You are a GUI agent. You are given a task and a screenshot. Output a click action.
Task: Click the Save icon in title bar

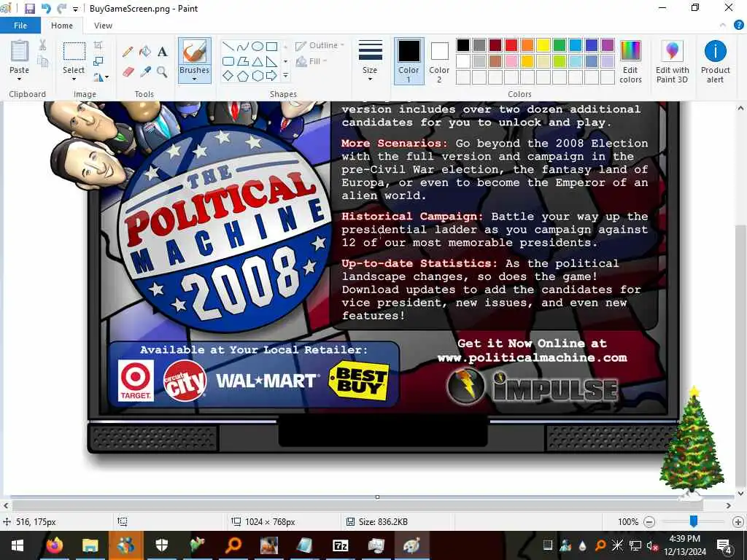(x=30, y=9)
